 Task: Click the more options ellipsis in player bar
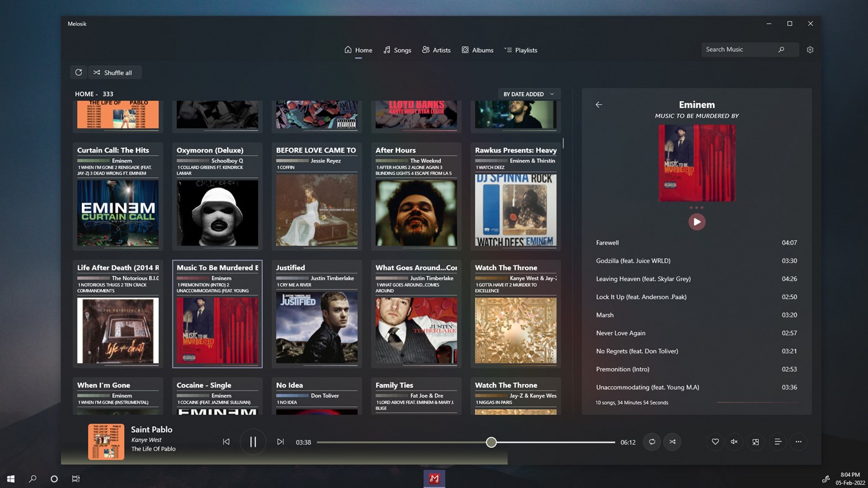798,441
